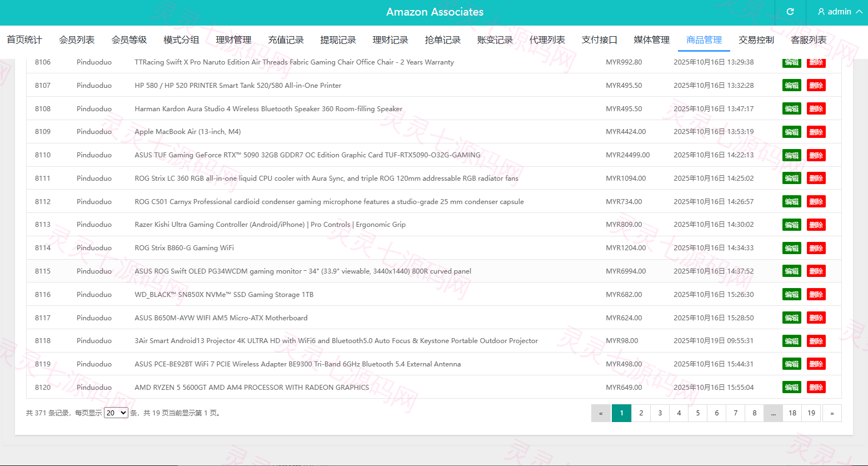Delete product 8118 3Air projector
The width and height of the screenshot is (868, 466).
[816, 341]
